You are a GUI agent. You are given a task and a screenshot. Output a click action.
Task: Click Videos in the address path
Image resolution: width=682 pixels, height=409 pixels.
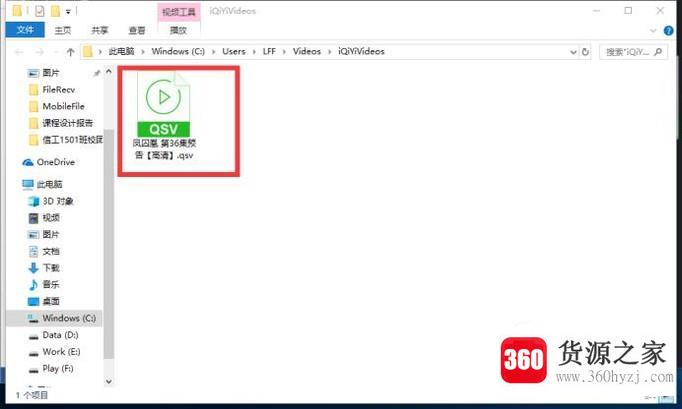307,51
